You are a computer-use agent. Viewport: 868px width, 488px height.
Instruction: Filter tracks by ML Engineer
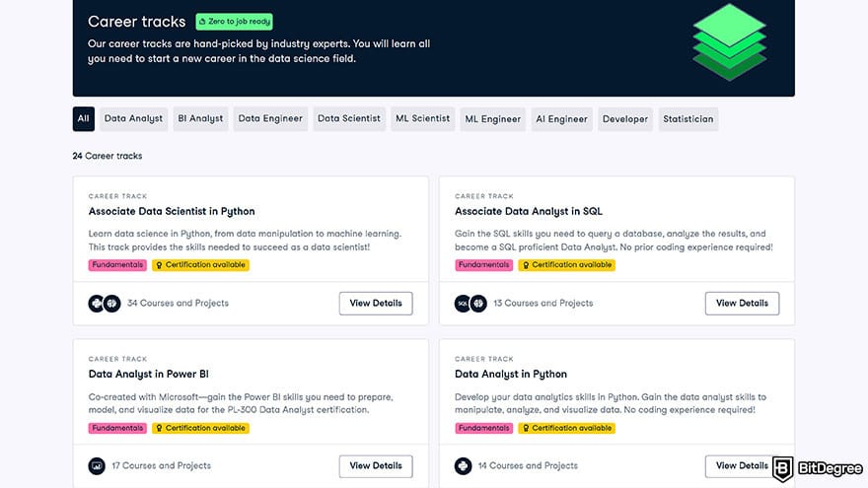tap(492, 119)
